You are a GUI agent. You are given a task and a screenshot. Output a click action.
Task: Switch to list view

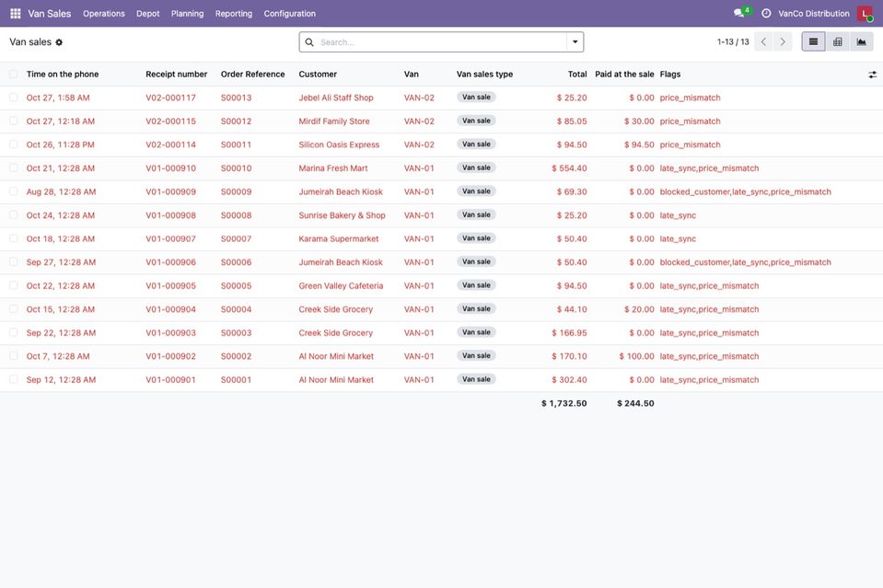(813, 41)
